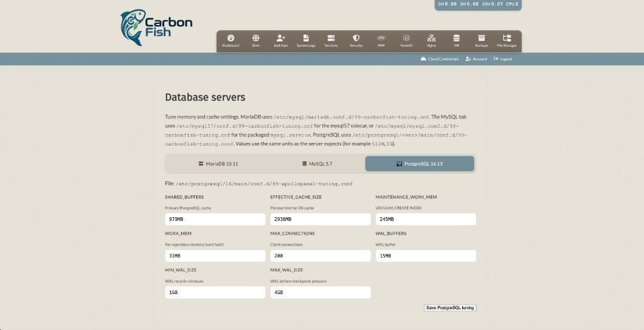
Task: Click the server load average indicator
Action: click(x=478, y=4)
